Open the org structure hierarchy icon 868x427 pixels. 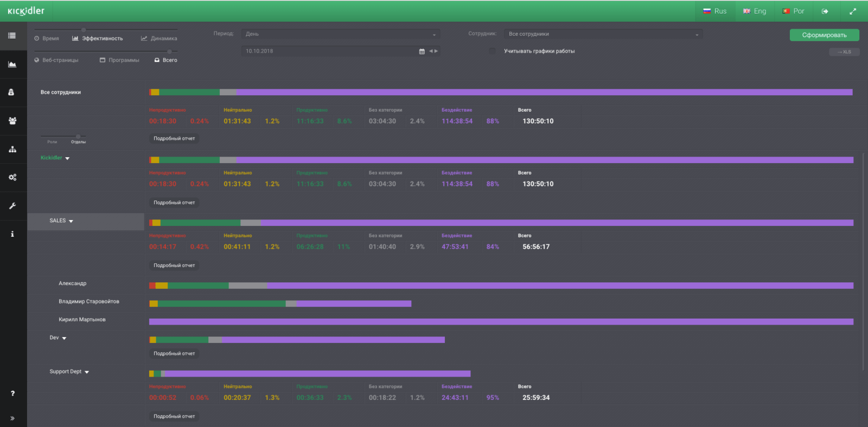(12, 150)
